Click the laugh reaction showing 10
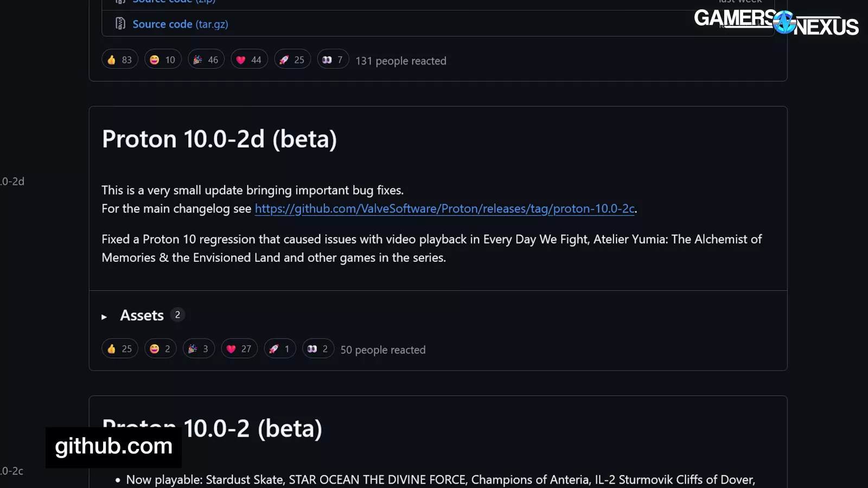 [x=162, y=60]
